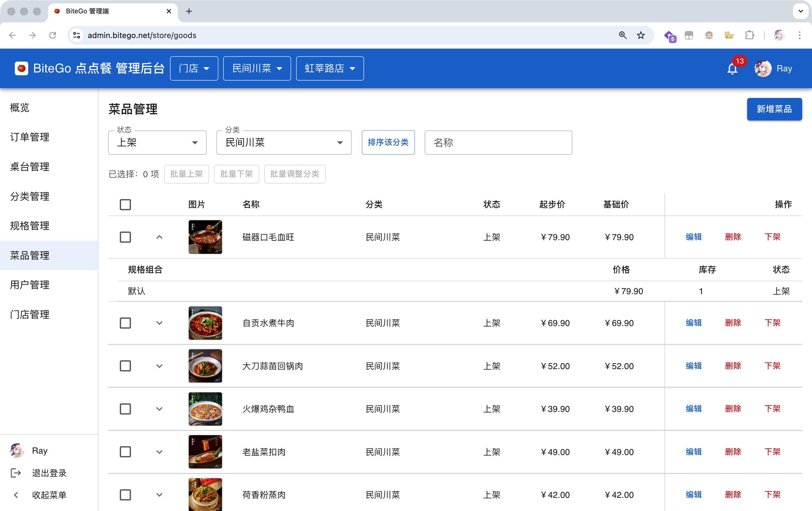The width and height of the screenshot is (812, 511).
Task: Check the box for 老盐菜扣肉
Action: pyautogui.click(x=125, y=452)
